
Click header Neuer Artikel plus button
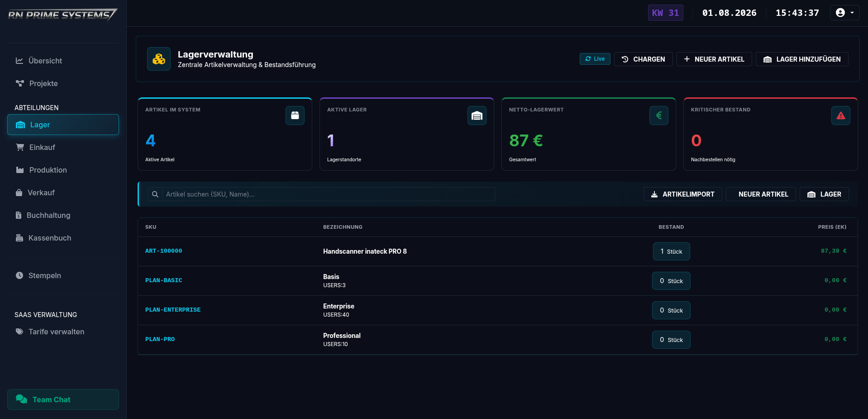tap(714, 59)
